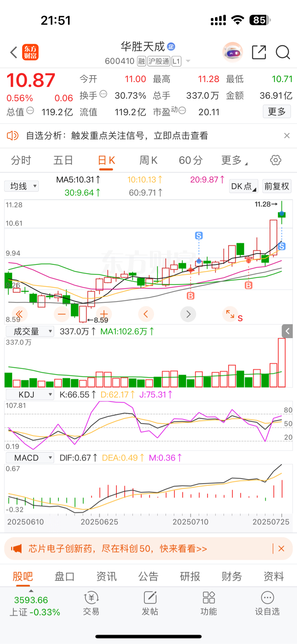Select the 股吧 tab
The image size is (297, 644).
[23, 576]
